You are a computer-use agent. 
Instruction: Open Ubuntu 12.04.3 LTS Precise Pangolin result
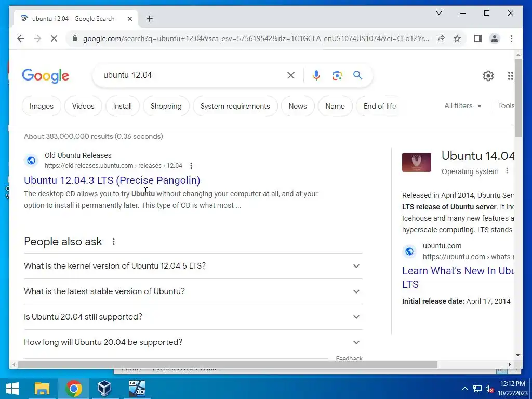pyautogui.click(x=112, y=180)
